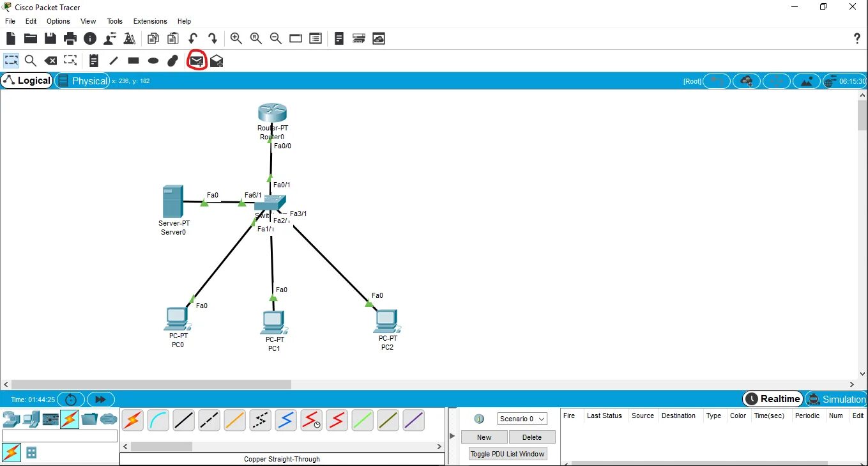Fast forward time button
The image size is (868, 466).
100,399
